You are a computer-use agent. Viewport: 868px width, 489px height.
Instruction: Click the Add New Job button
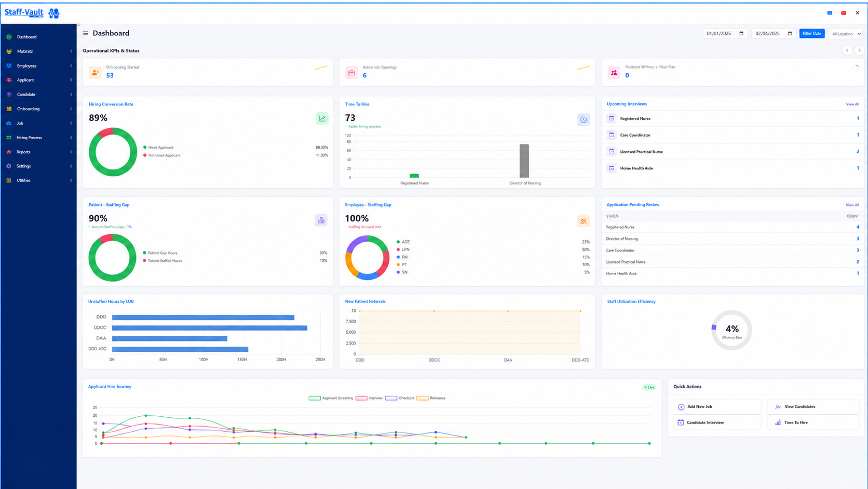(x=717, y=407)
